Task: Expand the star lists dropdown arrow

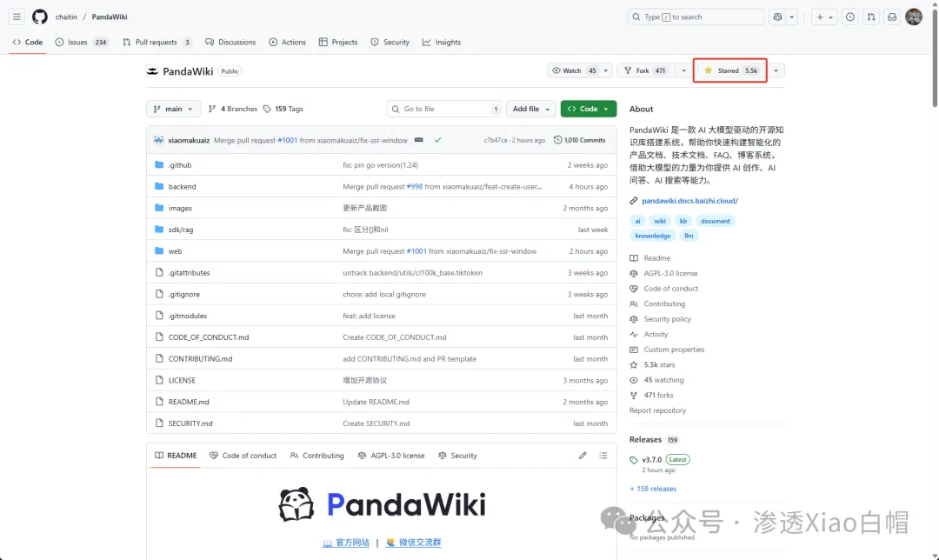Action: coord(776,70)
